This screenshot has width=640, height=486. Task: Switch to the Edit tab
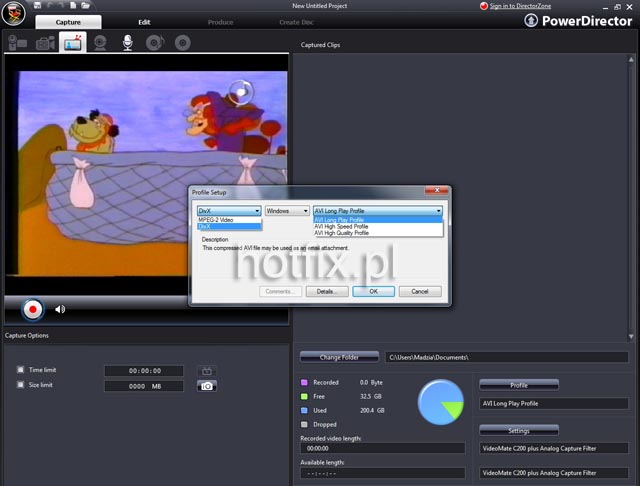tap(144, 21)
